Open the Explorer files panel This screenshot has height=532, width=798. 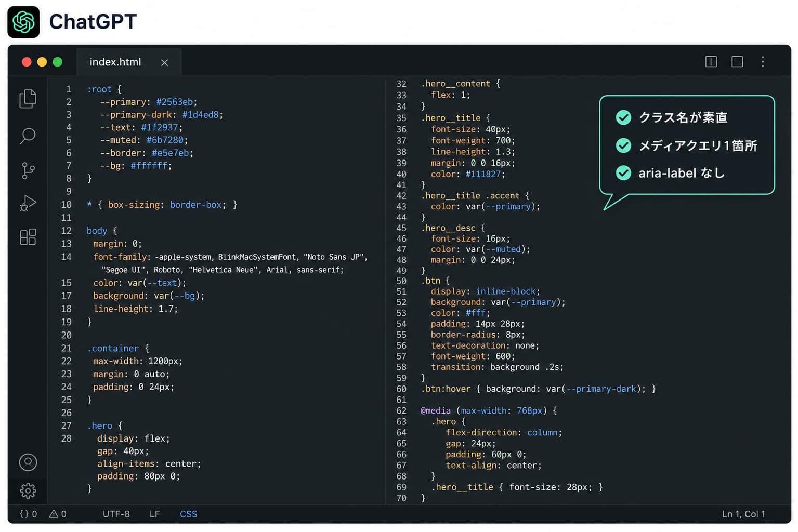(28, 99)
